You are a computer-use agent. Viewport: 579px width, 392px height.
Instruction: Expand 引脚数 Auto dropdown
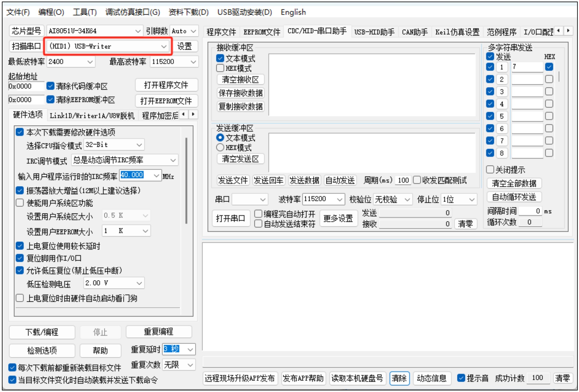click(193, 31)
